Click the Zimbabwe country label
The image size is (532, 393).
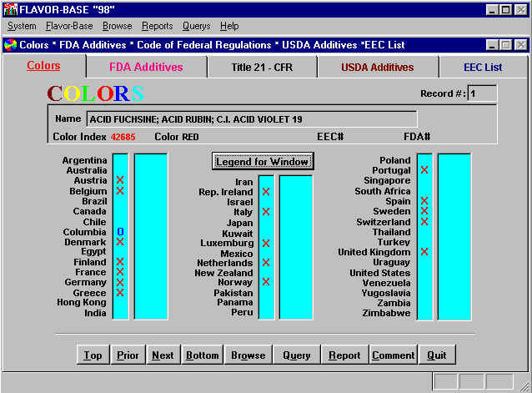tap(386, 313)
